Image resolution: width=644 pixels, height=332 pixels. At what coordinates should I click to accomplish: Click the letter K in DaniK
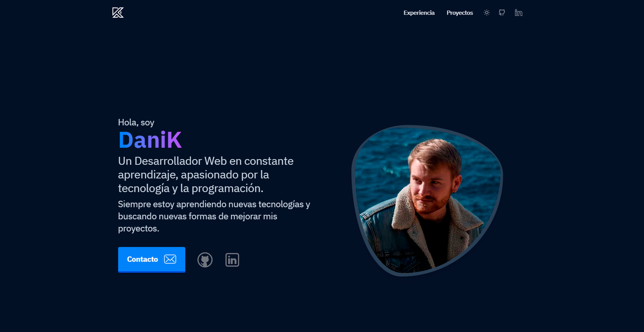coord(174,140)
